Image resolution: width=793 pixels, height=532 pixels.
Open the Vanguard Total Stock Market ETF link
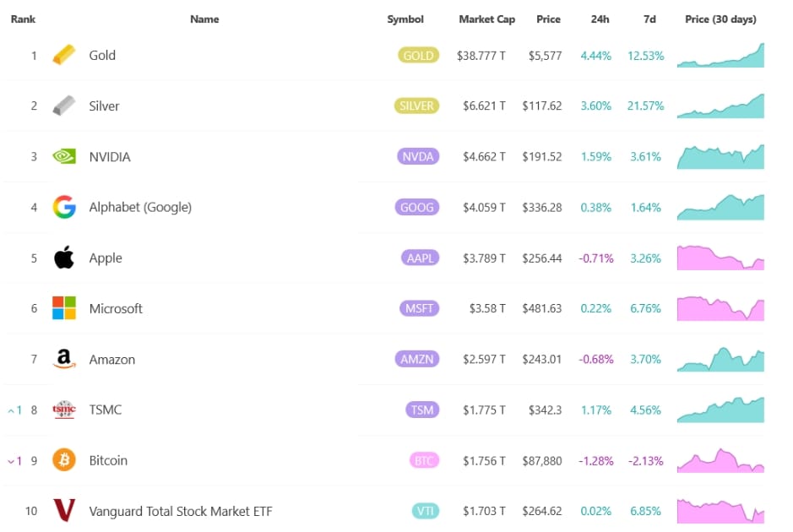[181, 511]
